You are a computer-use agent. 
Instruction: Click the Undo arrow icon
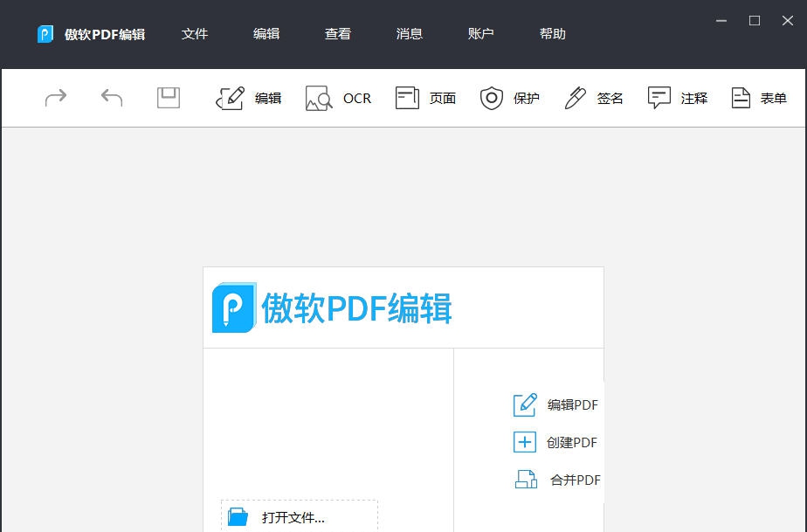(111, 98)
